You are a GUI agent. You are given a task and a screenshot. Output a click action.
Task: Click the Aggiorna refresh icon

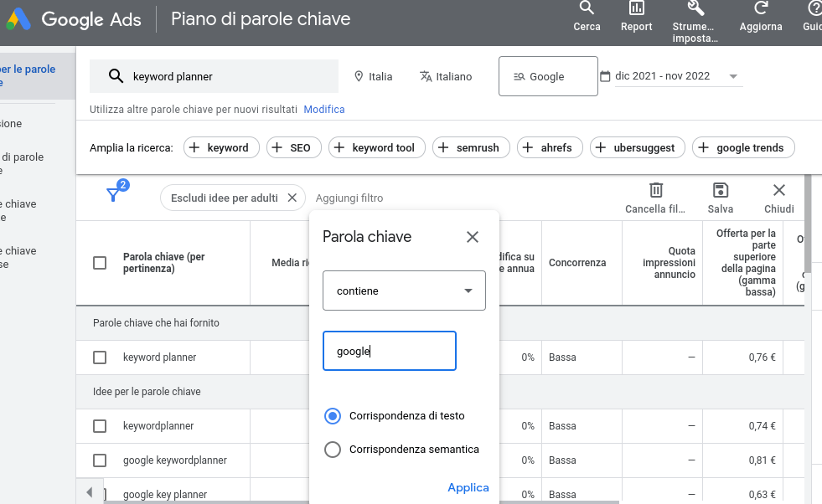(x=761, y=8)
